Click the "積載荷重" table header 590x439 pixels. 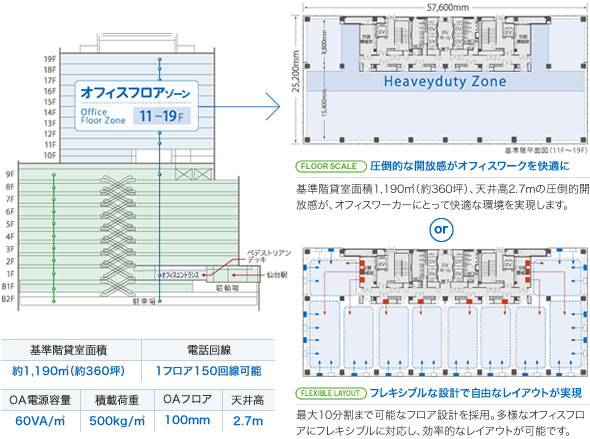(117, 400)
